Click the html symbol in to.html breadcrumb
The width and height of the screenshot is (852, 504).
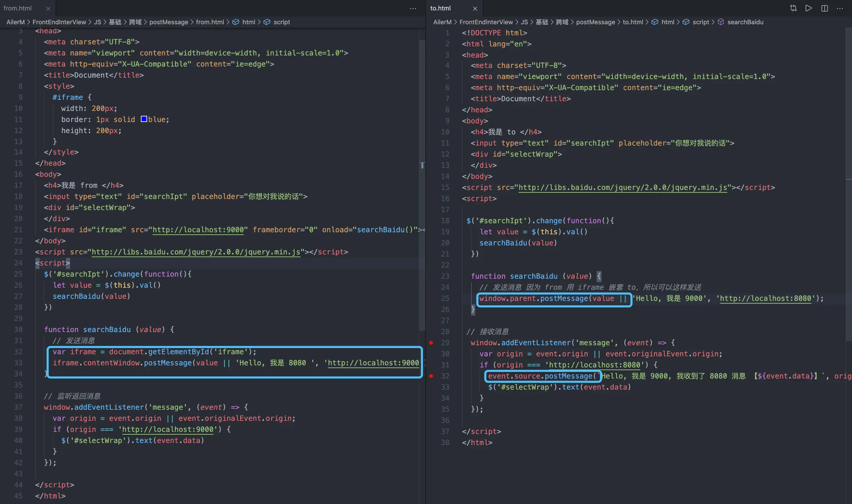(x=667, y=22)
